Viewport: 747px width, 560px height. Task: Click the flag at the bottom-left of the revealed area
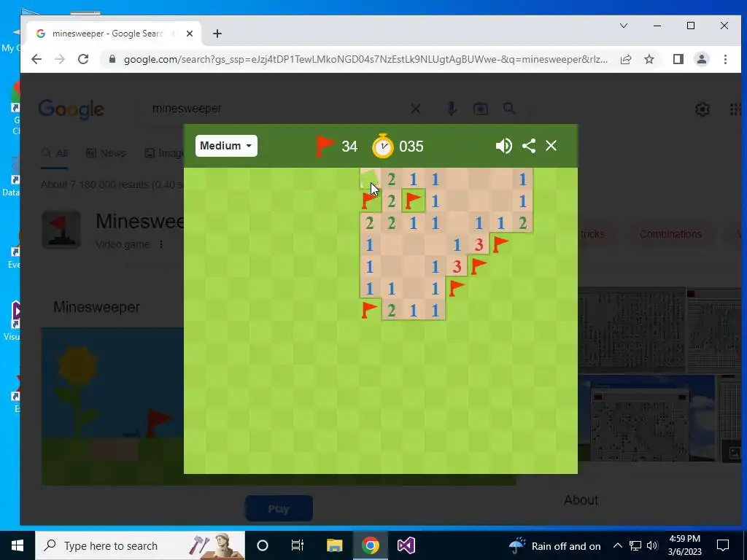coord(370,309)
